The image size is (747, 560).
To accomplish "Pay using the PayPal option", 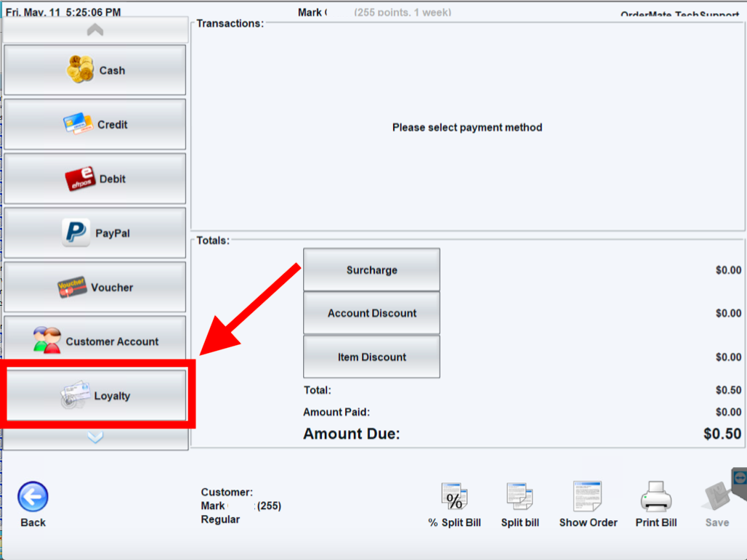I will click(x=95, y=233).
